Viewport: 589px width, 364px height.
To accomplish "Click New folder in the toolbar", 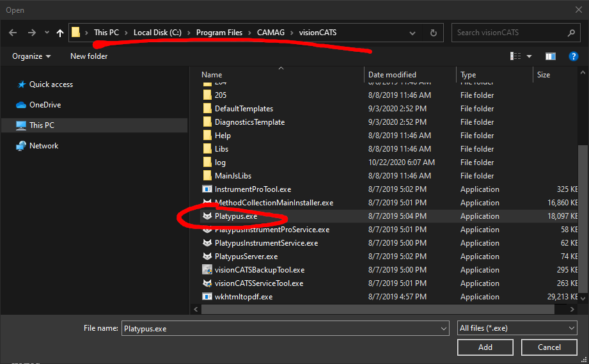I will click(89, 56).
